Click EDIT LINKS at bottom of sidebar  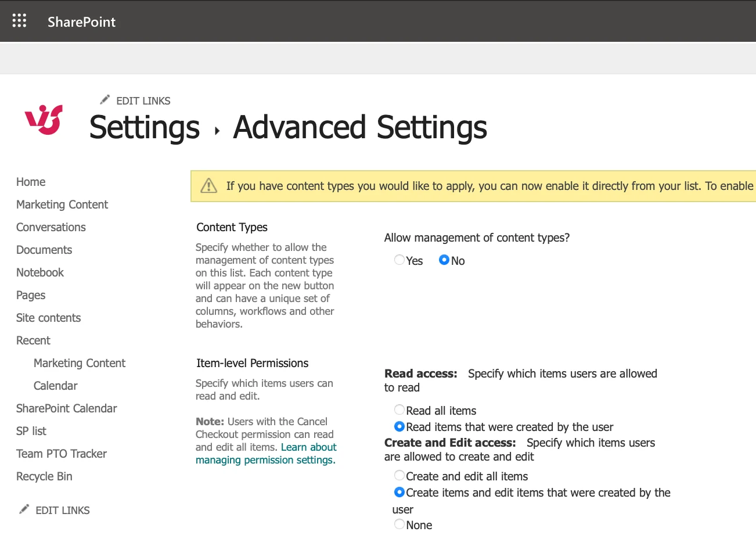63,511
